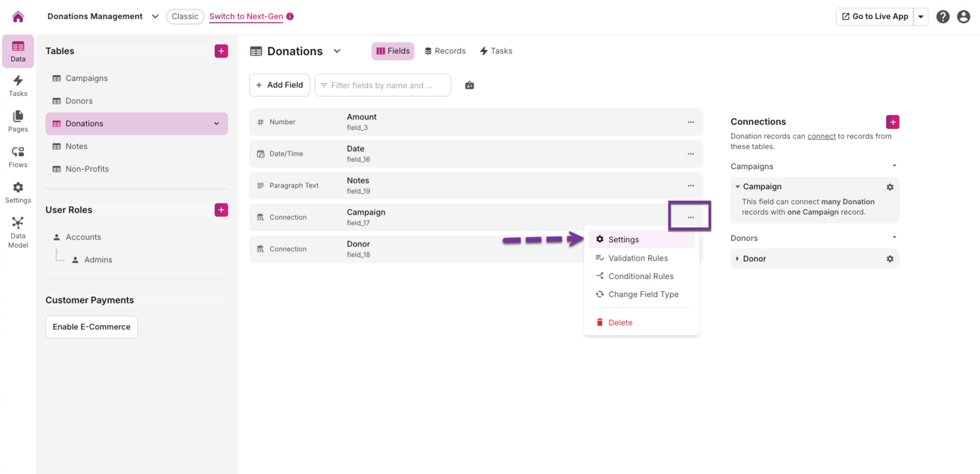Add a new table with the plus icon
Viewport: 980px width, 474px height.
(221, 50)
